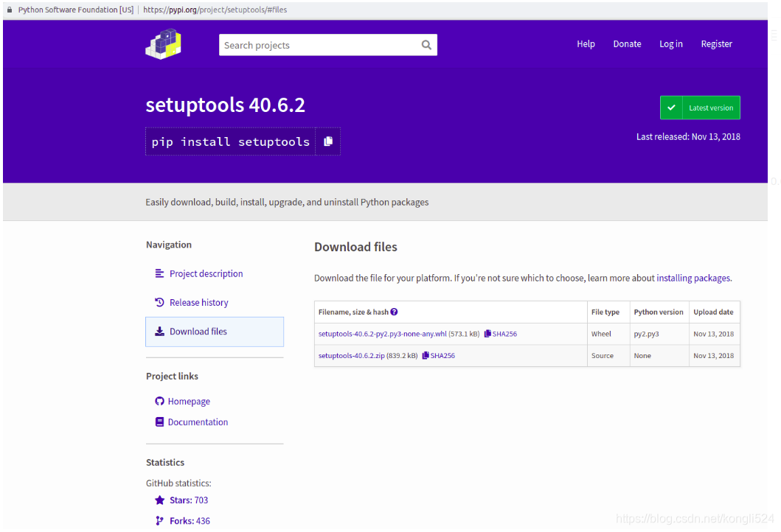Click the Latest version button
The height and width of the screenshot is (532, 781).
tap(700, 108)
